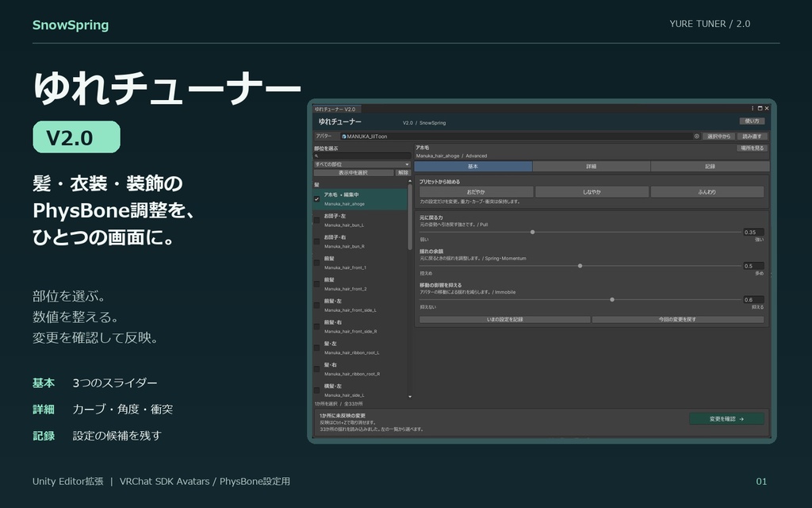Click the list's vertical scrollbar thumb

[x=410, y=217]
